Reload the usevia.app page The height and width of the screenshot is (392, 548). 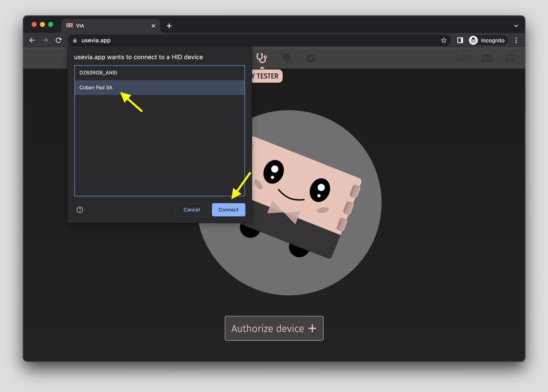click(x=58, y=40)
